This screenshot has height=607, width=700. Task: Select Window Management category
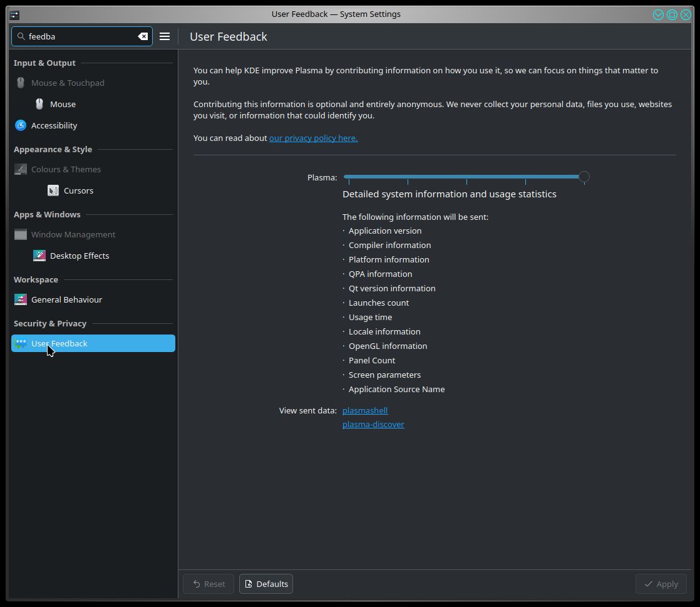coord(93,234)
